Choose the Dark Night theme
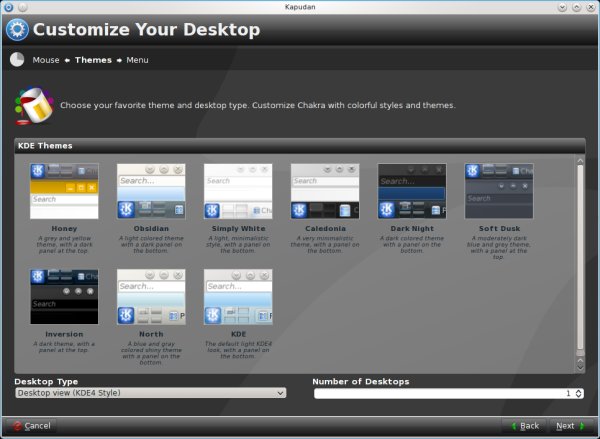Viewport: 600px width, 439px height. pos(412,192)
